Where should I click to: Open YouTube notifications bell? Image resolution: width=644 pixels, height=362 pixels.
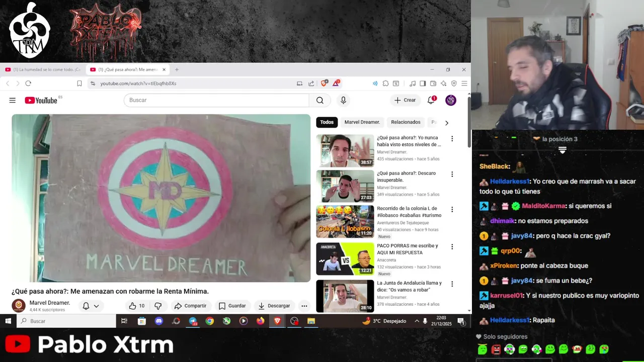tap(431, 100)
